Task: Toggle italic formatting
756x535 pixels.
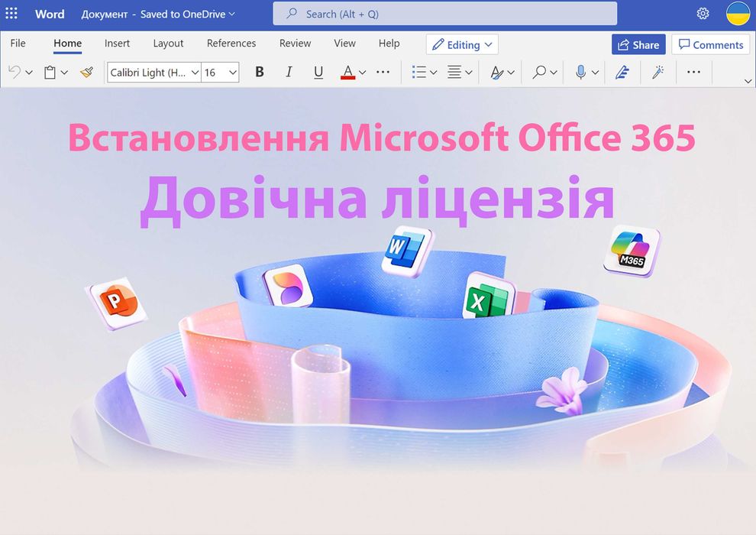Action: coord(289,72)
